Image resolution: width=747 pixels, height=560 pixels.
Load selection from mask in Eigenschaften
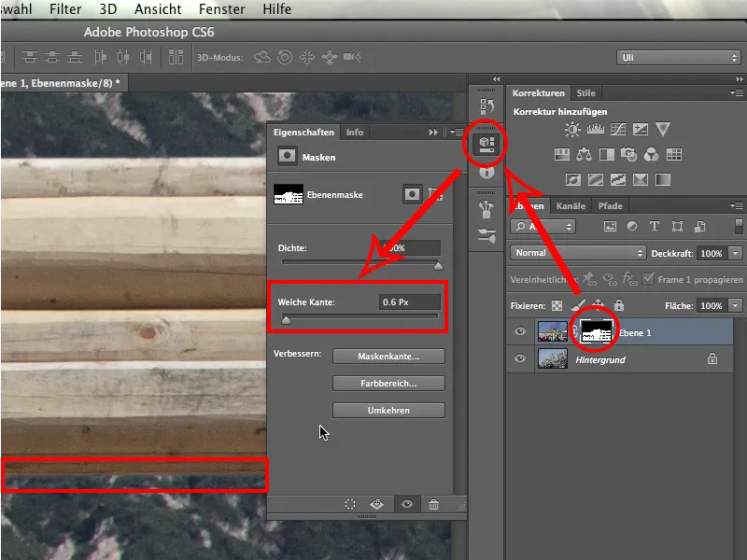coord(350,504)
